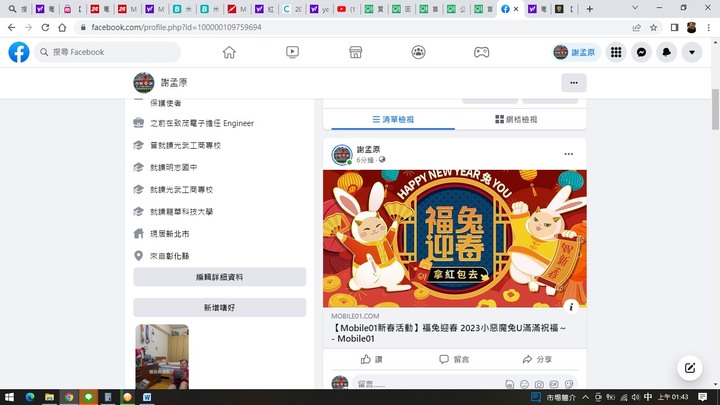The image size is (720, 405).
Task: Click the new message compose floating icon
Action: [690, 368]
